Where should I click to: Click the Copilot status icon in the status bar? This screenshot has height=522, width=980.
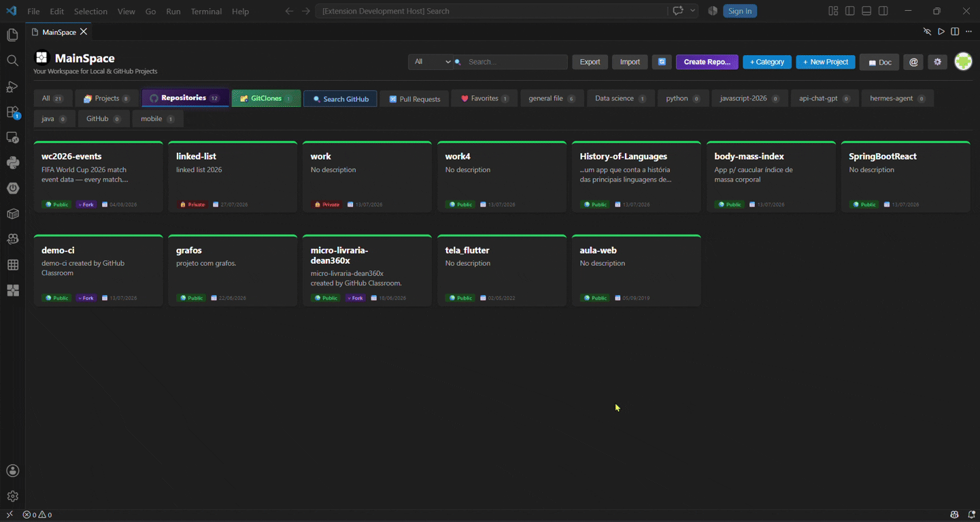coord(954,515)
